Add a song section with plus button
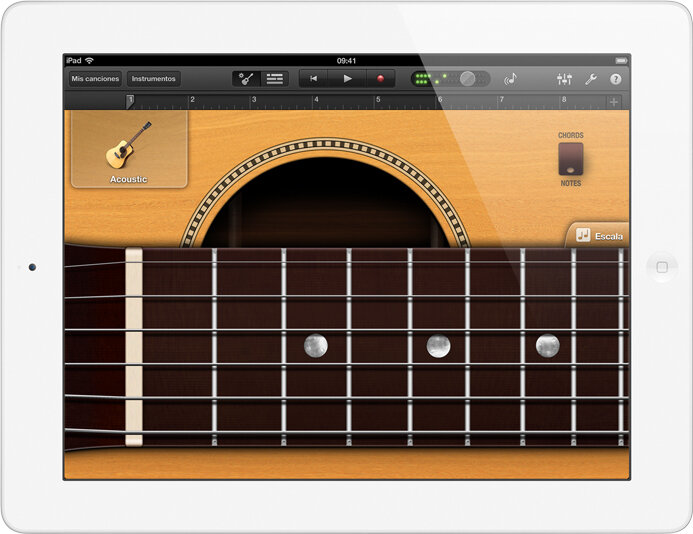 pyautogui.click(x=614, y=102)
